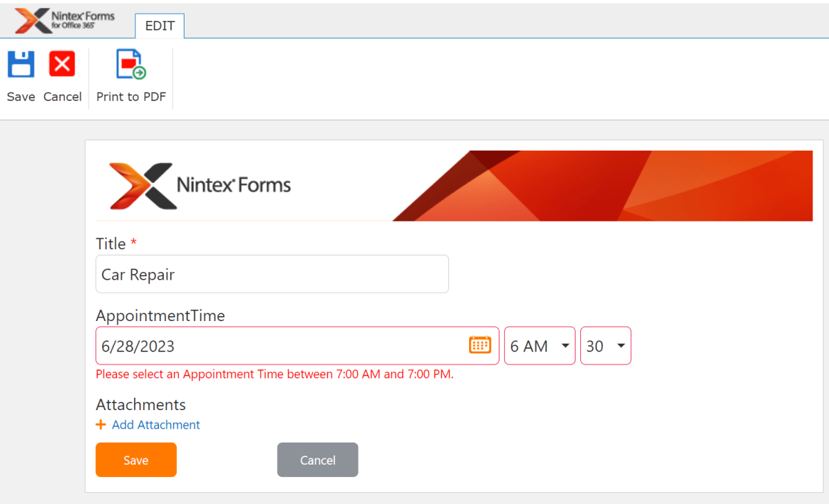Open the 6 AM hour dropdown
This screenshot has height=504, width=829.
pos(539,345)
